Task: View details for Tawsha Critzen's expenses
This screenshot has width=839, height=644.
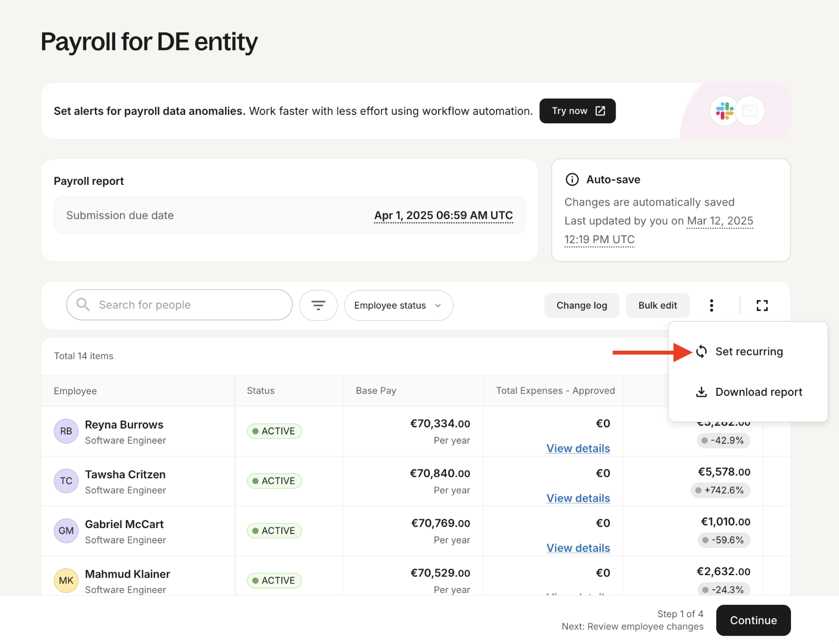Action: [x=578, y=498]
